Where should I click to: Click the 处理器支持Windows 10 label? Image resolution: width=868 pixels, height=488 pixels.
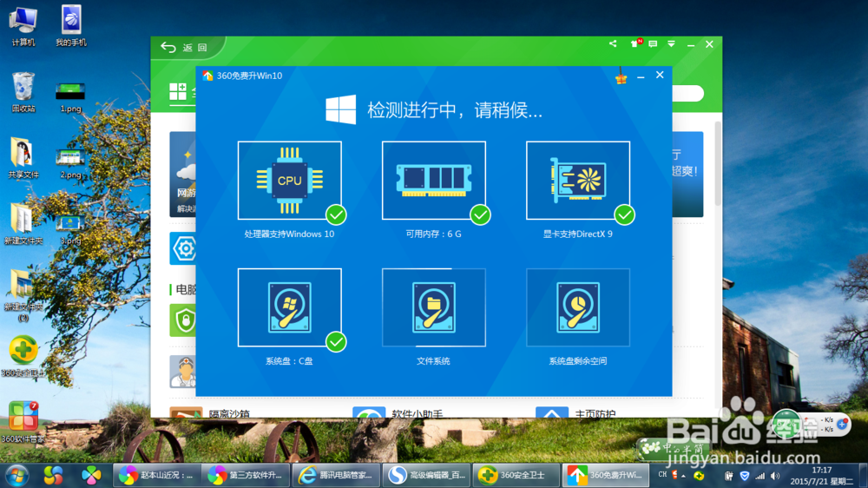tap(290, 234)
